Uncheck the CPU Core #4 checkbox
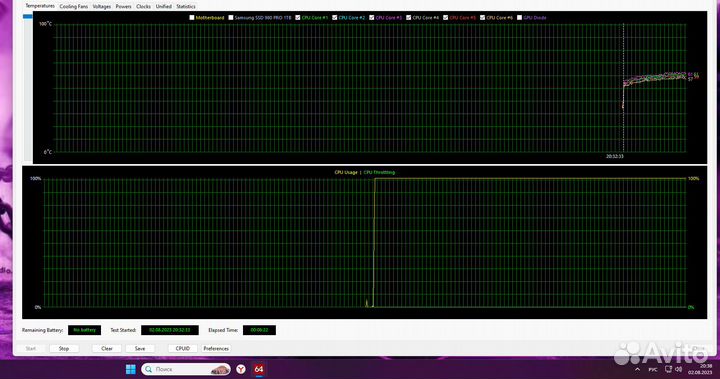Screen dimensions: 720x379 coord(408,17)
